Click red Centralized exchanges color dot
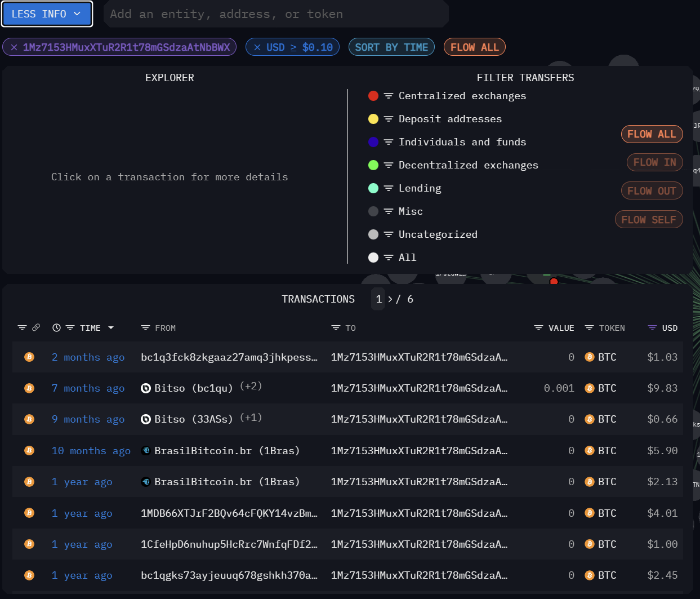The image size is (700, 599). pyautogui.click(x=373, y=96)
